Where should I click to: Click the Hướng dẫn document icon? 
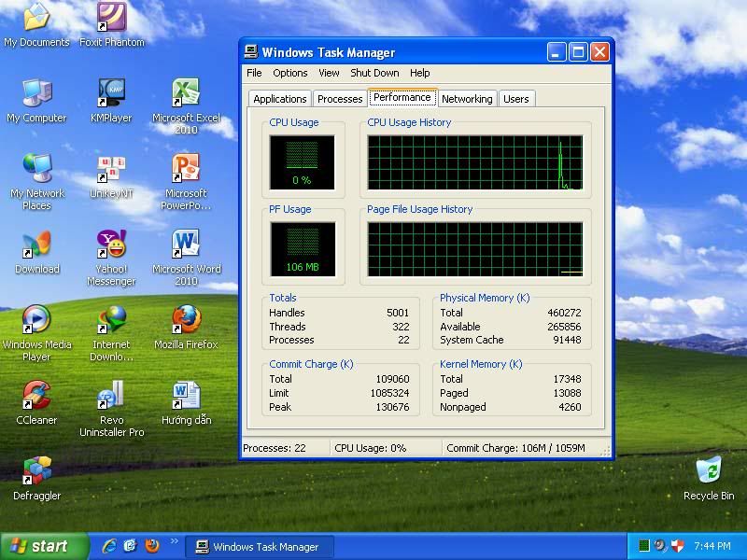(186, 403)
